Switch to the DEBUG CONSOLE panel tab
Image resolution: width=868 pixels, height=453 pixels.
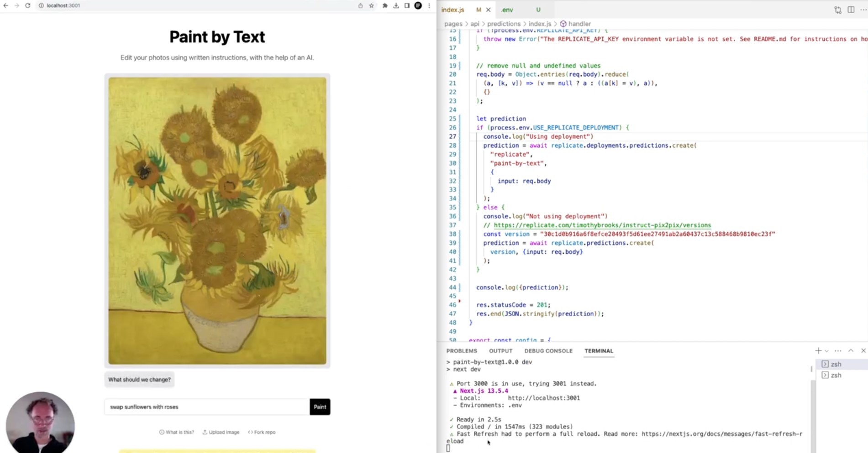point(548,351)
